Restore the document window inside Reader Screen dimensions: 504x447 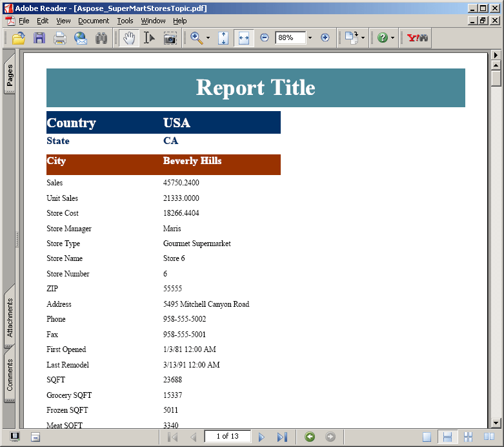(483, 21)
